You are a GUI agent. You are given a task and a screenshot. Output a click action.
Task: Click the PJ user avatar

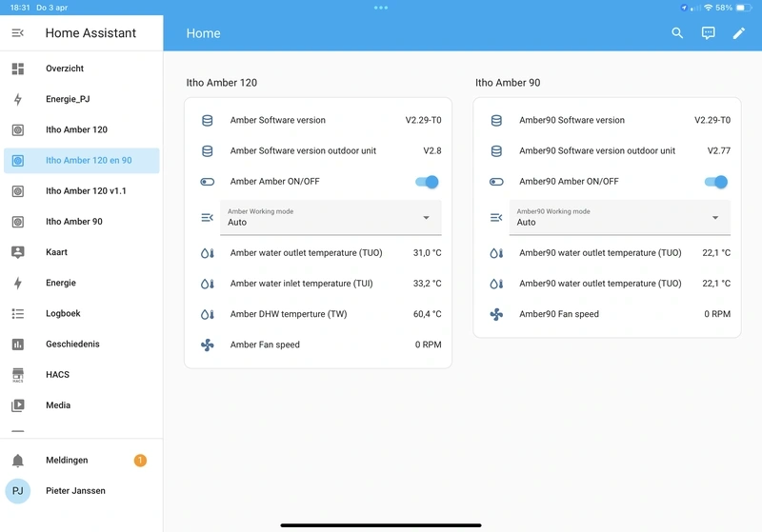tap(18, 491)
